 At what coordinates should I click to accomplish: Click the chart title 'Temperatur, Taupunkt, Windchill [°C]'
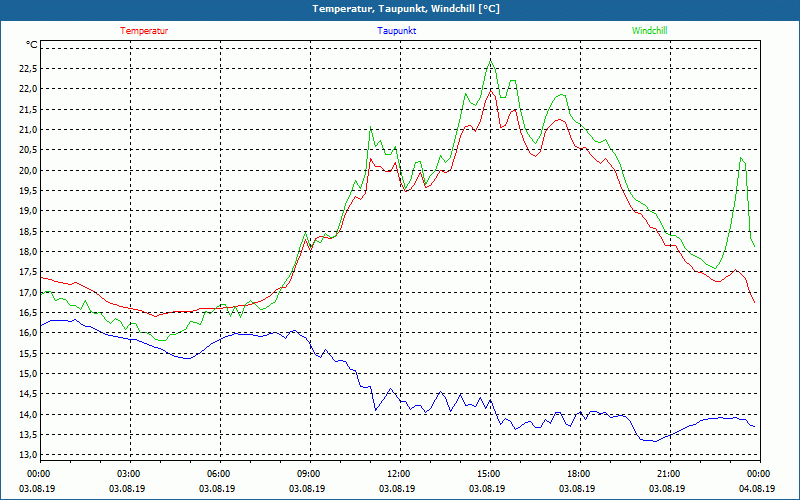[x=406, y=9]
